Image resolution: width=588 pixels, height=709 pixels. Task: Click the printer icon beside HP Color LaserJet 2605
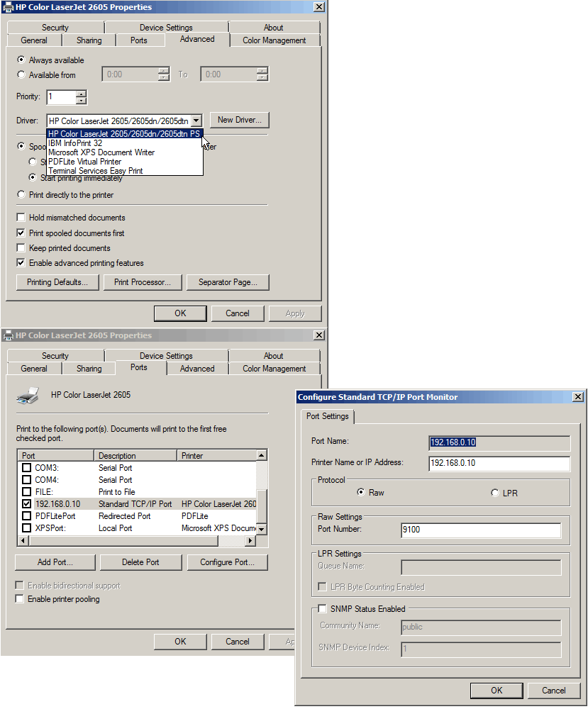click(28, 395)
